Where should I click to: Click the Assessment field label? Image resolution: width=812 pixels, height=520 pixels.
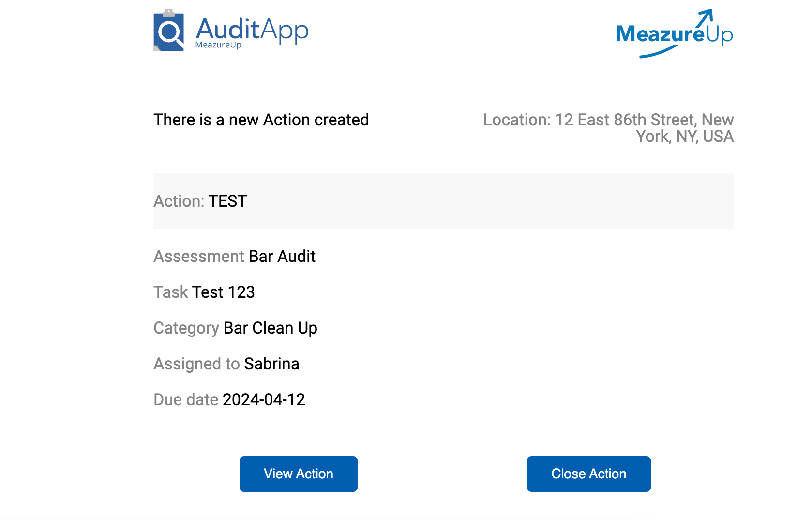(x=199, y=256)
